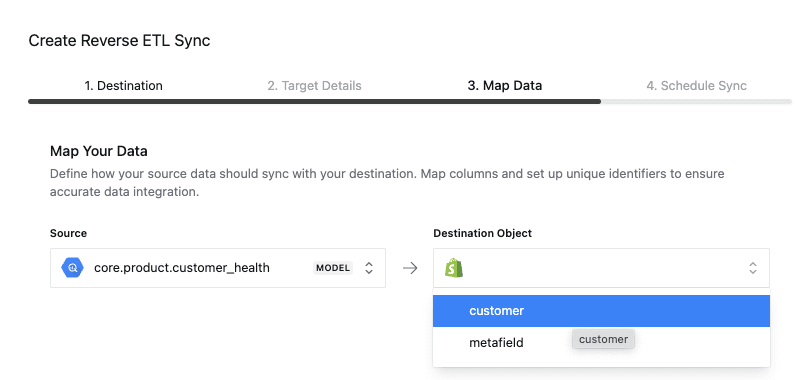The image size is (795, 380).
Task: Collapse the Destination Object dropdown chevron
Action: pyautogui.click(x=753, y=268)
